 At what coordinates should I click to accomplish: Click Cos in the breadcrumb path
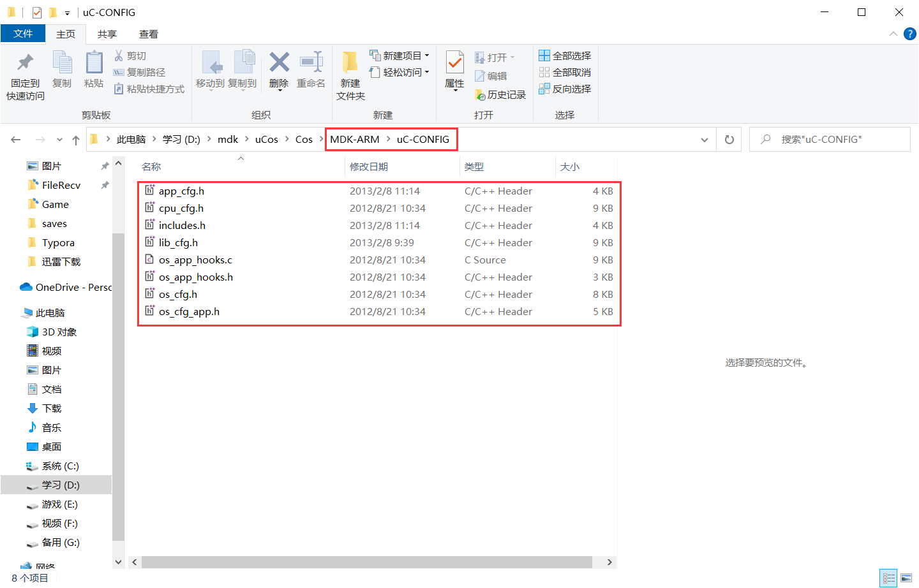tap(304, 139)
